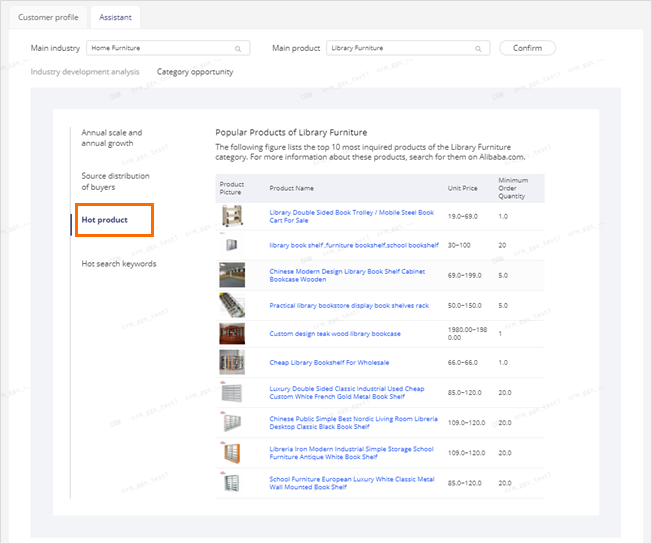Switch to the Assistant tab
The image size is (652, 544).
115,17
